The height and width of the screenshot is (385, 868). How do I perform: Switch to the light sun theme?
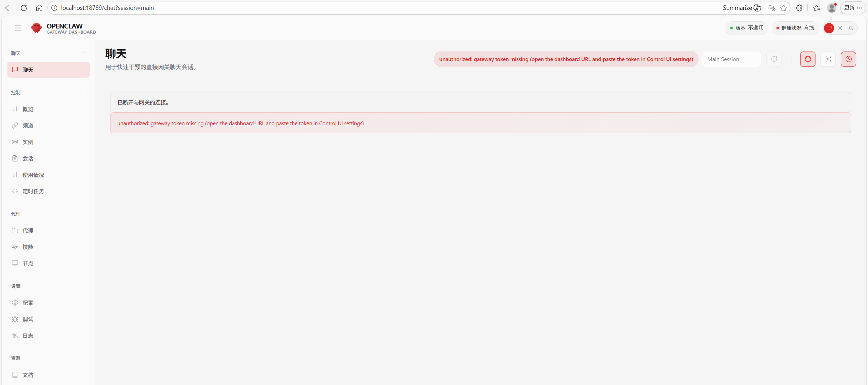pos(840,28)
